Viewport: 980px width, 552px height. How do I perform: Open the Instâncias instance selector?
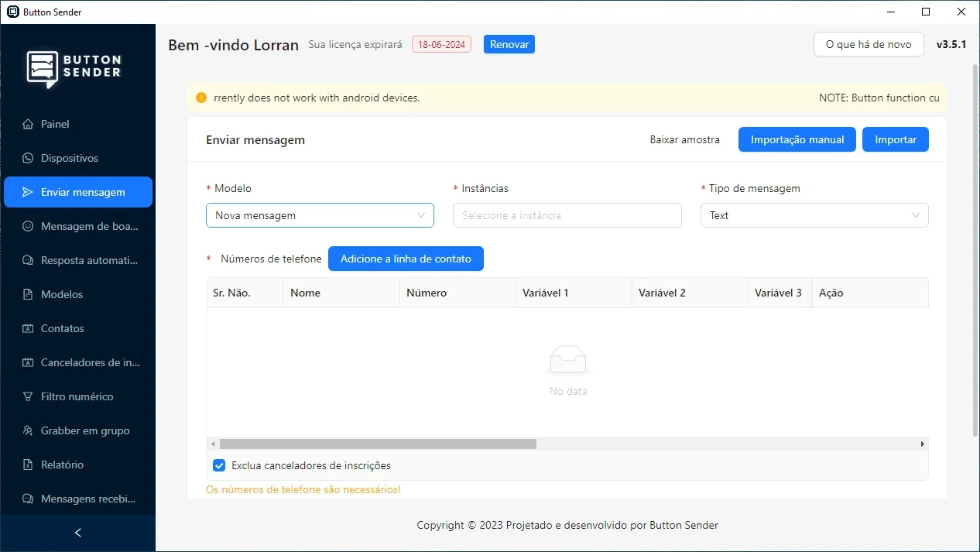click(x=567, y=215)
